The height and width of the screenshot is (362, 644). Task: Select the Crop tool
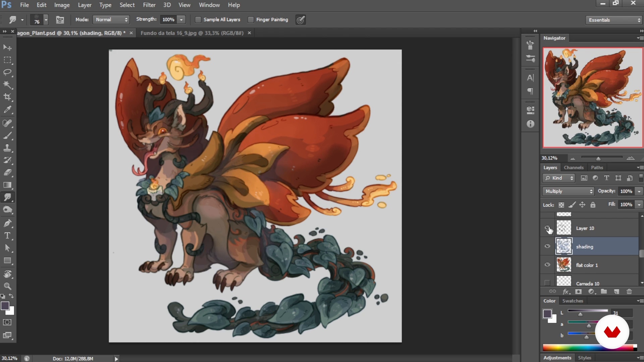coord(7,97)
